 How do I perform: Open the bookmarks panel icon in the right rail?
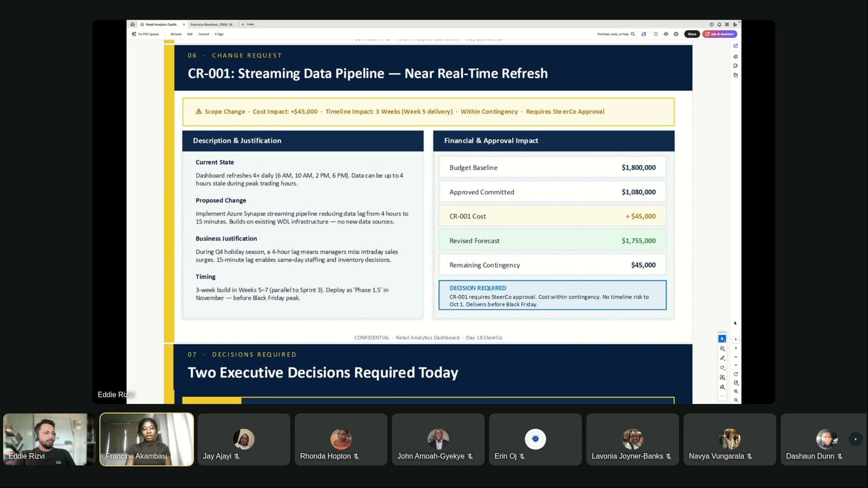point(736,66)
